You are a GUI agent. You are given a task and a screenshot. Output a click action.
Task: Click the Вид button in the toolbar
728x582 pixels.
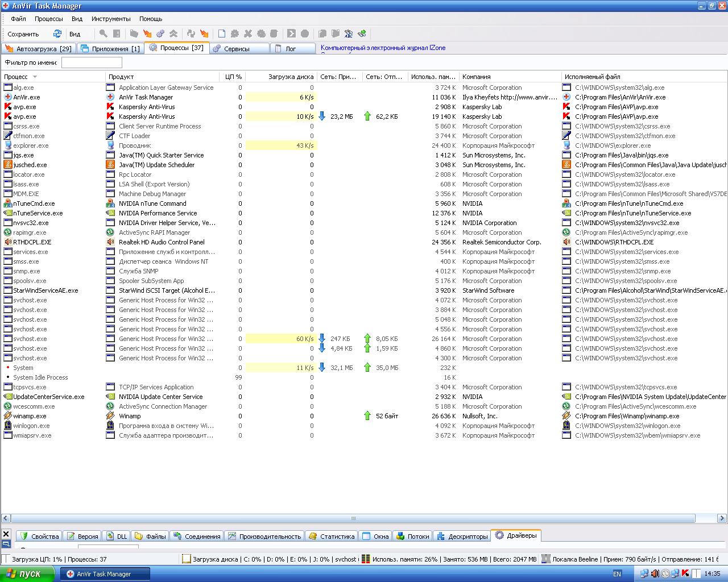click(x=75, y=34)
